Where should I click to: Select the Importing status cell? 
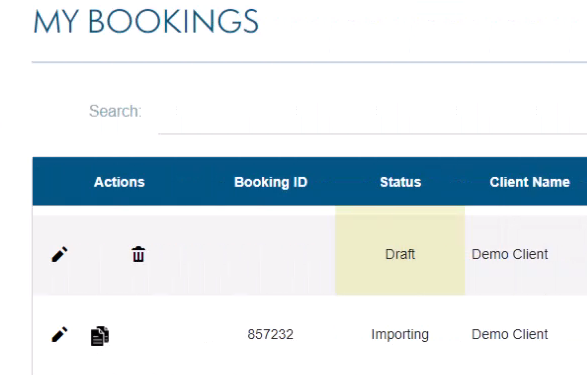pos(400,334)
